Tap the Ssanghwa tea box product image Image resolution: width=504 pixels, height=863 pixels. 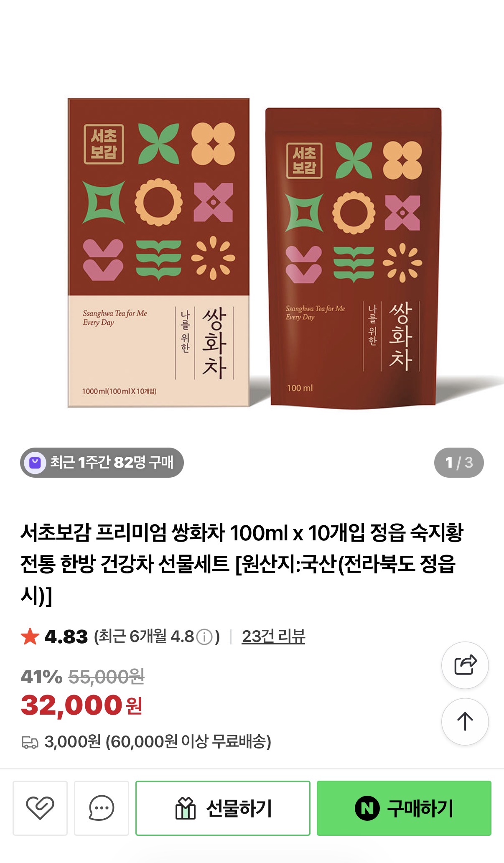coord(159,252)
